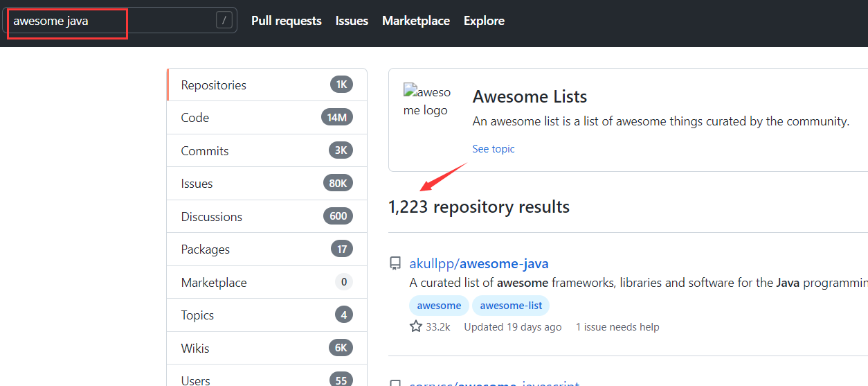Image resolution: width=868 pixels, height=386 pixels.
Task: Click the awesome topic tag
Action: click(439, 306)
